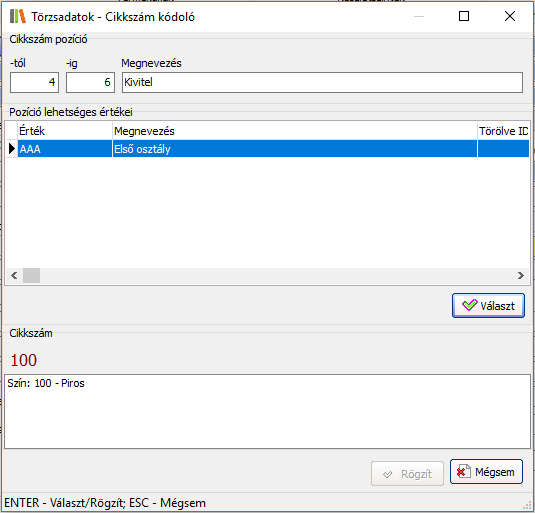The height and width of the screenshot is (513, 535).
Task: Click the right scroll arrow of the grid
Action: coord(521,275)
